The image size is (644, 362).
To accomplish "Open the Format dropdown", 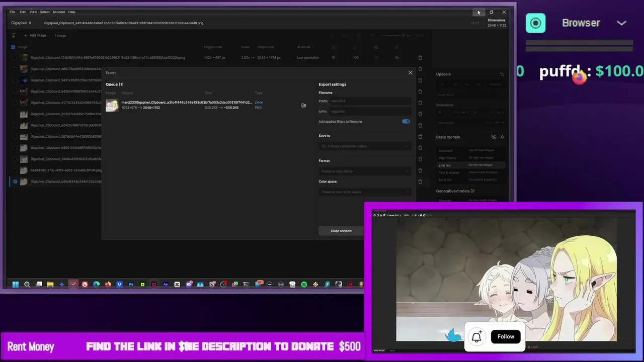I will [365, 171].
